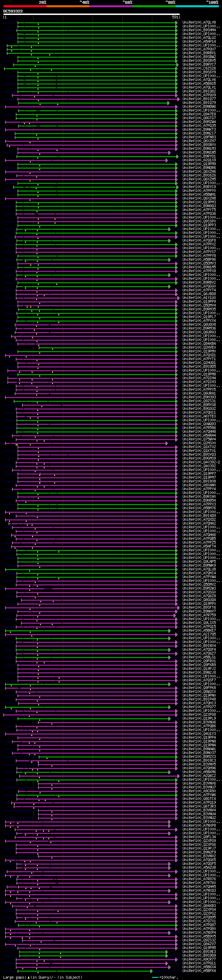Select UniRef100_Q84ZV7 hit

(x=199, y=944)
